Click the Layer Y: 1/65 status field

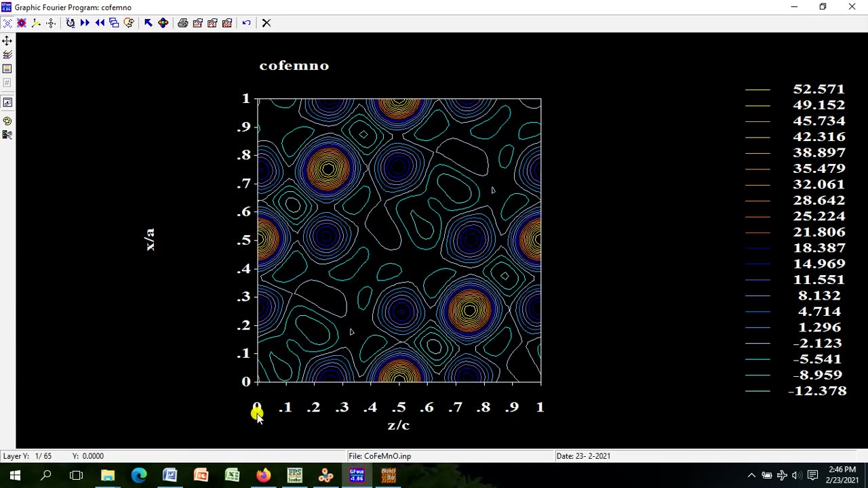point(27,456)
